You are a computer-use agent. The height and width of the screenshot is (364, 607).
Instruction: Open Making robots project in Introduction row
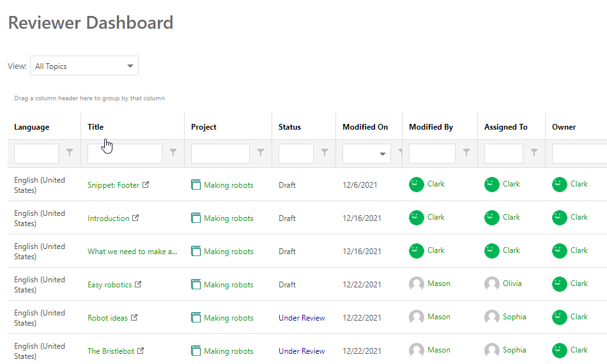coord(228,218)
